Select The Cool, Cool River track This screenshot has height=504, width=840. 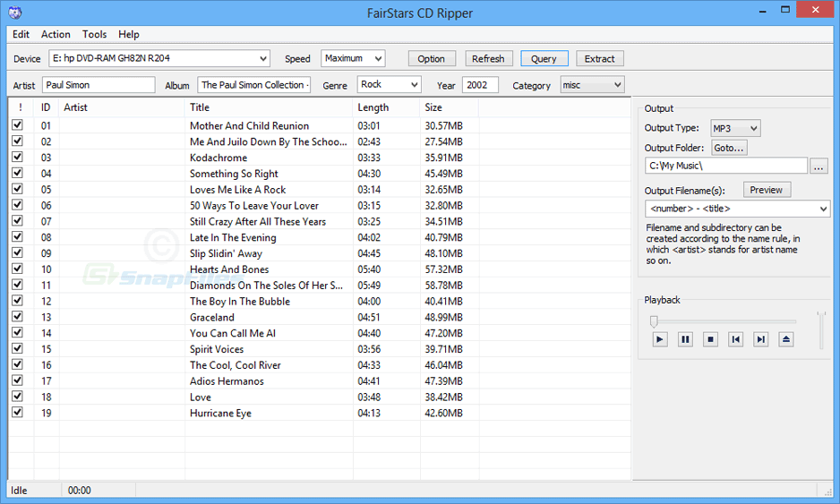click(x=236, y=364)
